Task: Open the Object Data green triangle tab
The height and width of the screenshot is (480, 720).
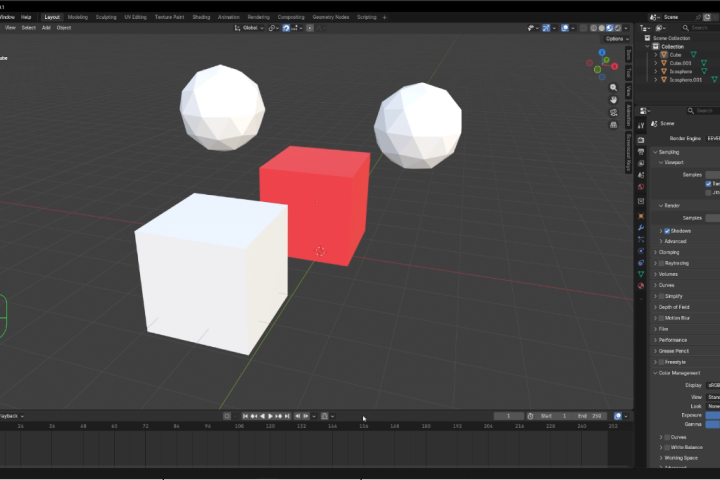Action: coord(641,274)
